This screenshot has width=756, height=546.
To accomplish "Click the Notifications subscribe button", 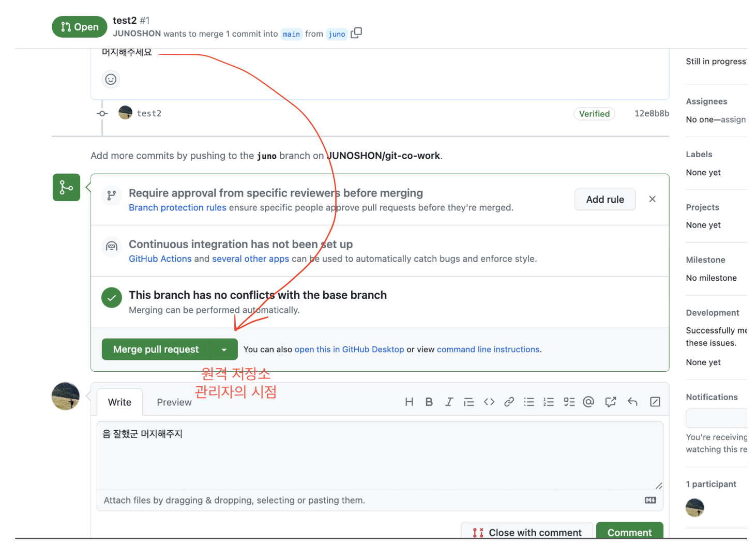I will 716,418.
